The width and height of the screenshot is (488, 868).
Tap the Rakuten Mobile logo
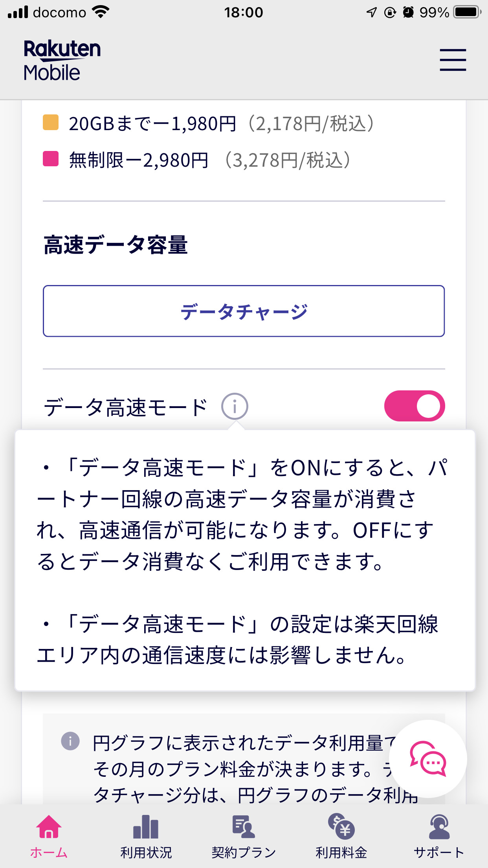(x=62, y=61)
